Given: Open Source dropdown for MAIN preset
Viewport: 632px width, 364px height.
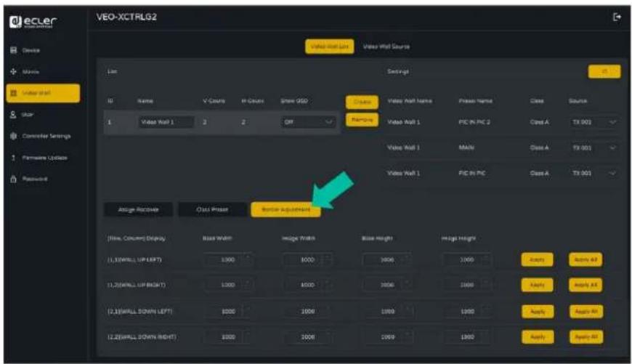Looking at the screenshot, I should pyautogui.click(x=594, y=148).
